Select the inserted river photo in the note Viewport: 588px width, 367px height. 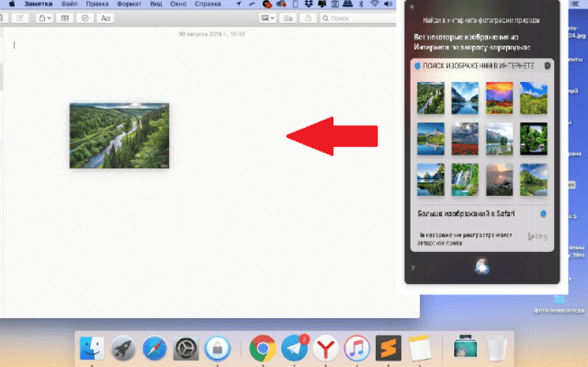(119, 135)
